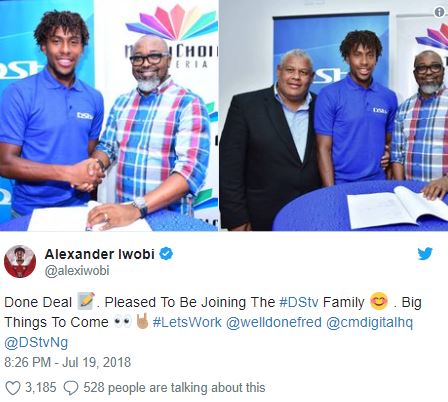Viewport: 448px width, 402px height.
Task: Open the @cmdigitalhq mention
Action: (x=369, y=323)
